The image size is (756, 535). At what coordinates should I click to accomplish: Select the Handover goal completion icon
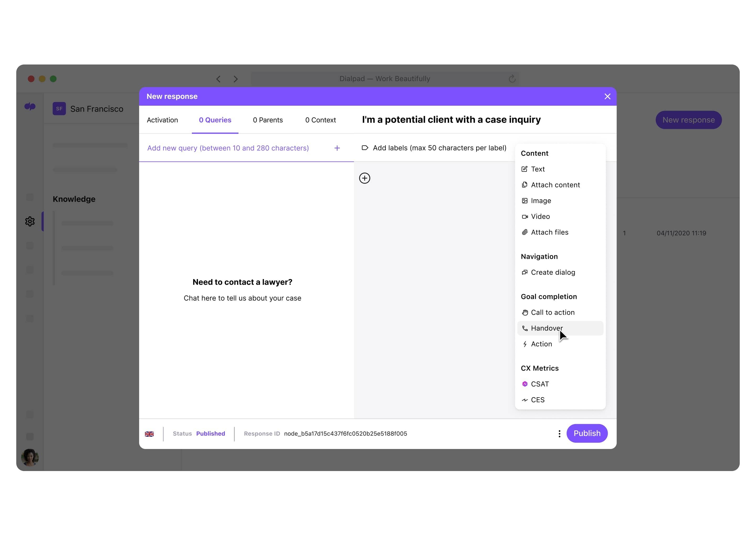pyautogui.click(x=524, y=328)
